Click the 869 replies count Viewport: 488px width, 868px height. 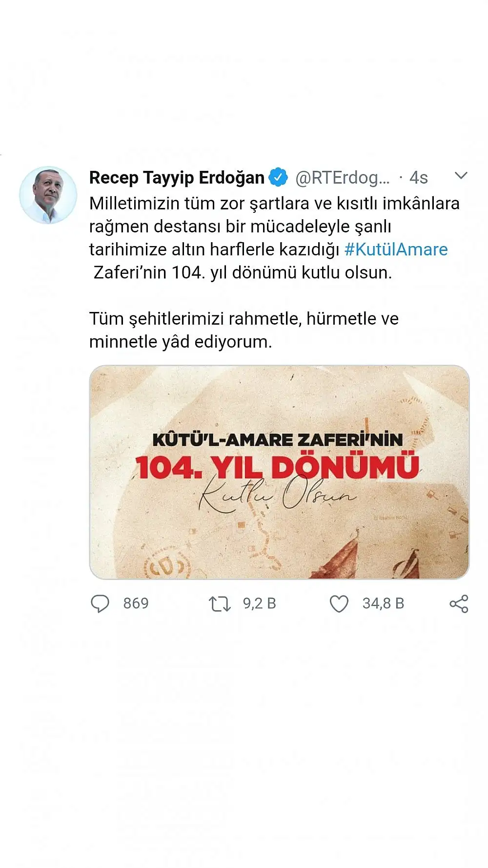136,603
